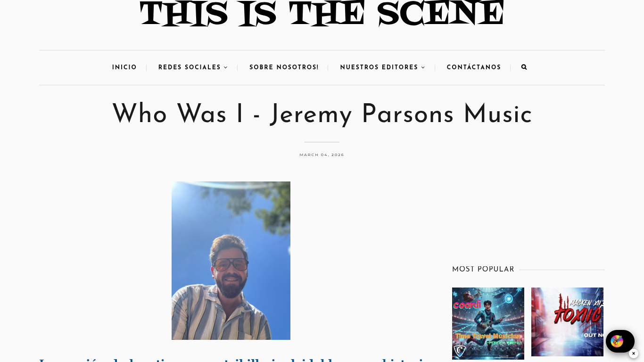Click the shield badge on Coardi cover
This screenshot has width=644, height=362.
pos(459,351)
